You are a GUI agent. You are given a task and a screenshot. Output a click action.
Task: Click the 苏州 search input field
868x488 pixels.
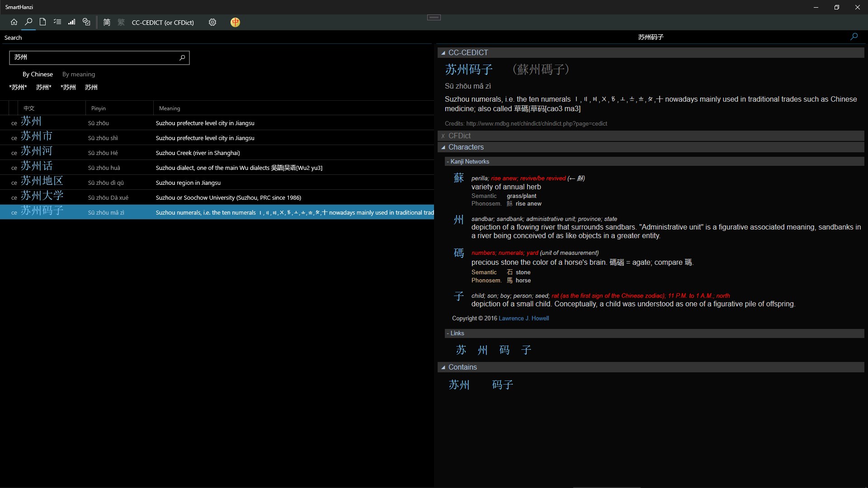[x=93, y=57]
